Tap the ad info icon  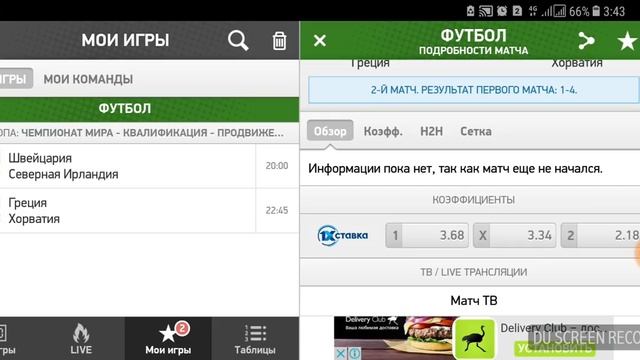(x=355, y=353)
